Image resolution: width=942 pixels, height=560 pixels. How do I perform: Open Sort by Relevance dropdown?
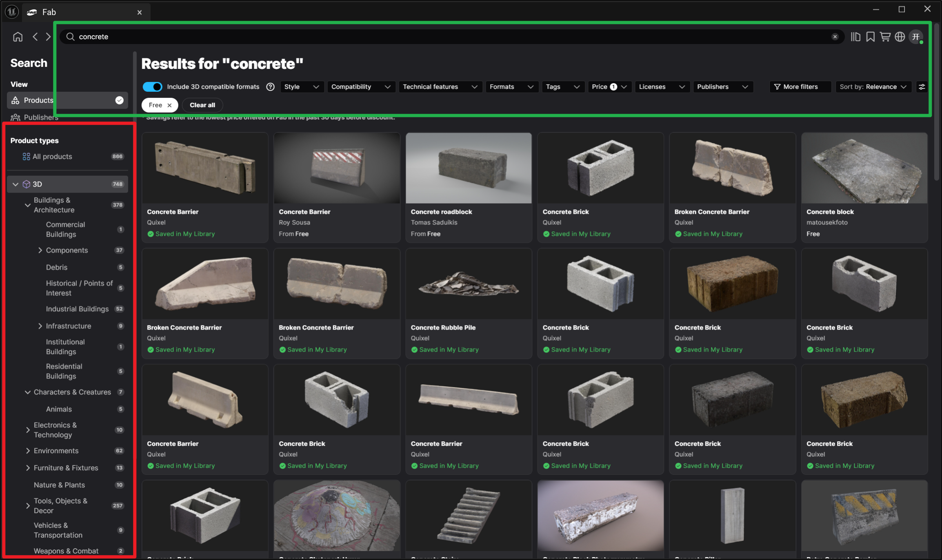[x=873, y=87]
